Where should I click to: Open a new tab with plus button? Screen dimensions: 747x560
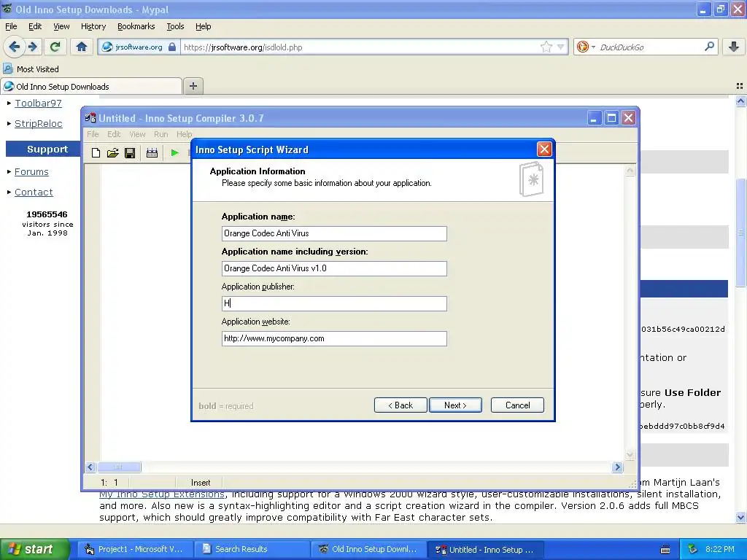[x=193, y=86]
